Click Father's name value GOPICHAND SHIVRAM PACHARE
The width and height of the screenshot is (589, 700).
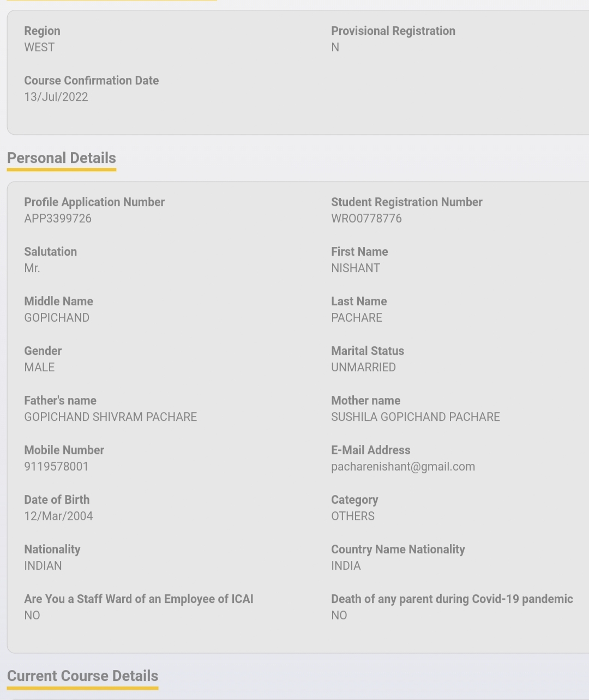[x=111, y=417]
